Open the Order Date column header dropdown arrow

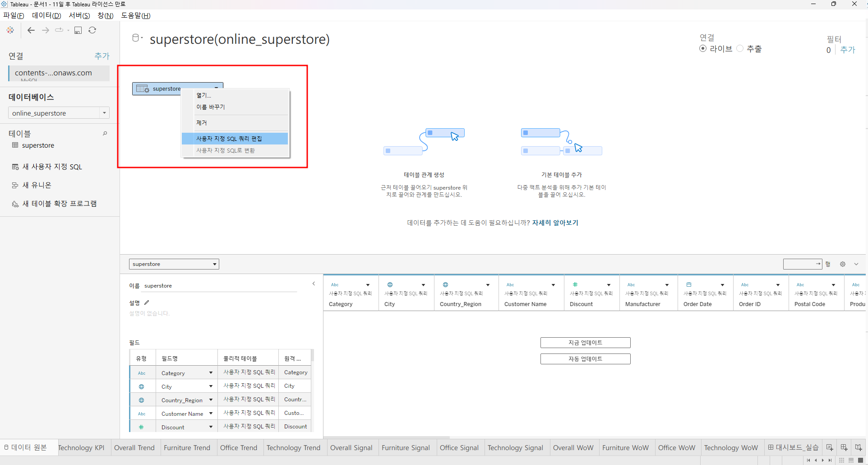(x=722, y=285)
